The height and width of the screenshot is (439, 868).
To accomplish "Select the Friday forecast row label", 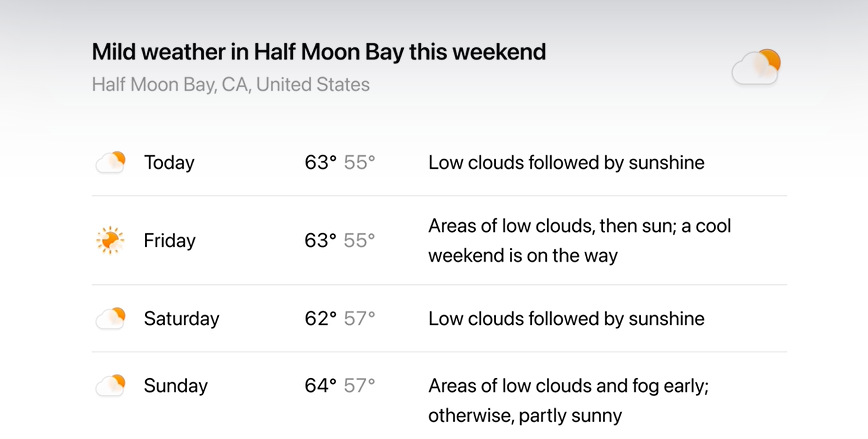I will pos(169,241).
